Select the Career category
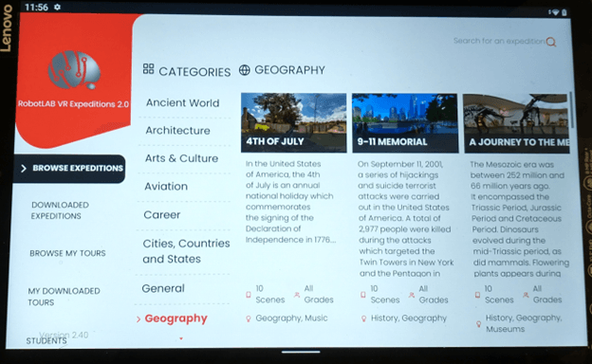 pos(162,214)
